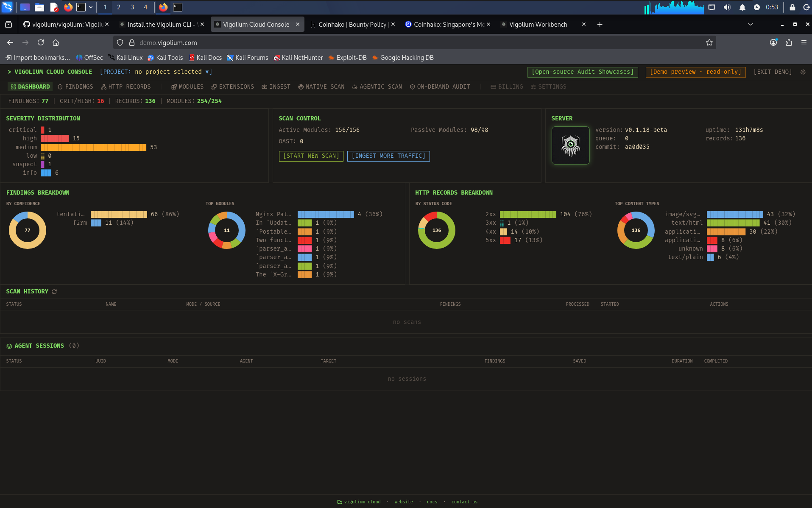The image size is (812, 508).
Task: Open the Agentic Scan tab
Action: tap(377, 87)
